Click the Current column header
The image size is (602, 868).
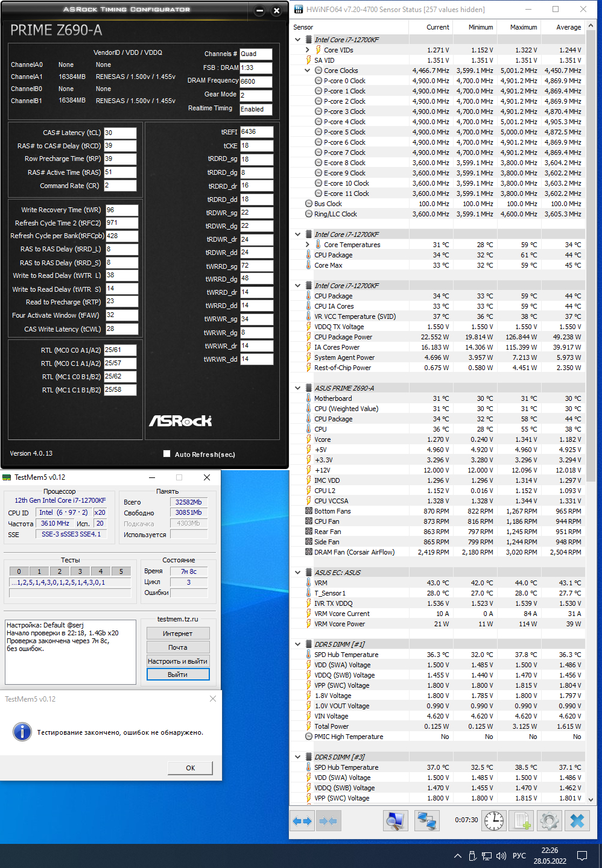pos(430,27)
